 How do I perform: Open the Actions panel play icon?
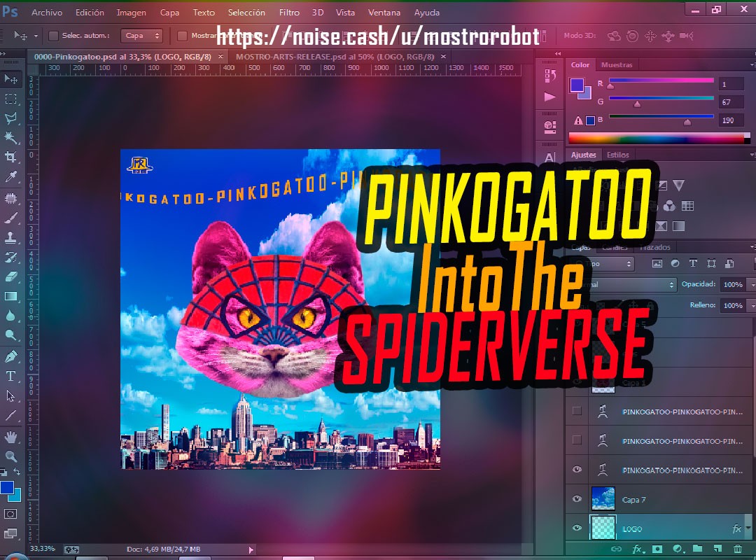[x=550, y=97]
